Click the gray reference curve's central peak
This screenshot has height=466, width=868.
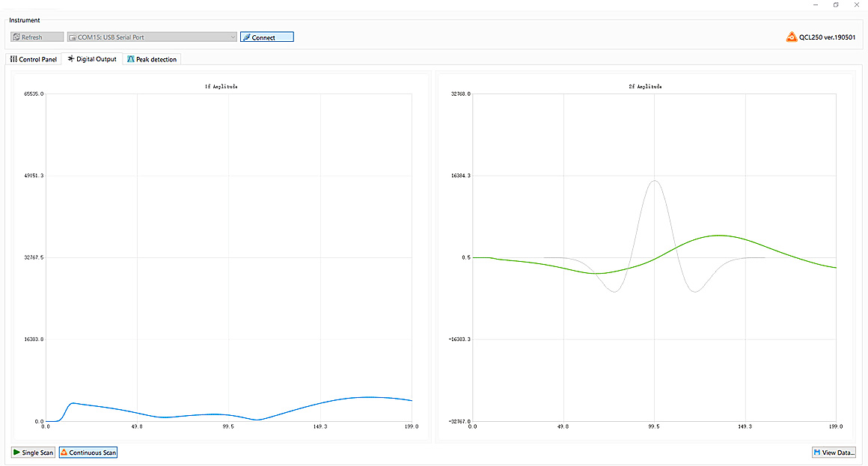coord(655,180)
